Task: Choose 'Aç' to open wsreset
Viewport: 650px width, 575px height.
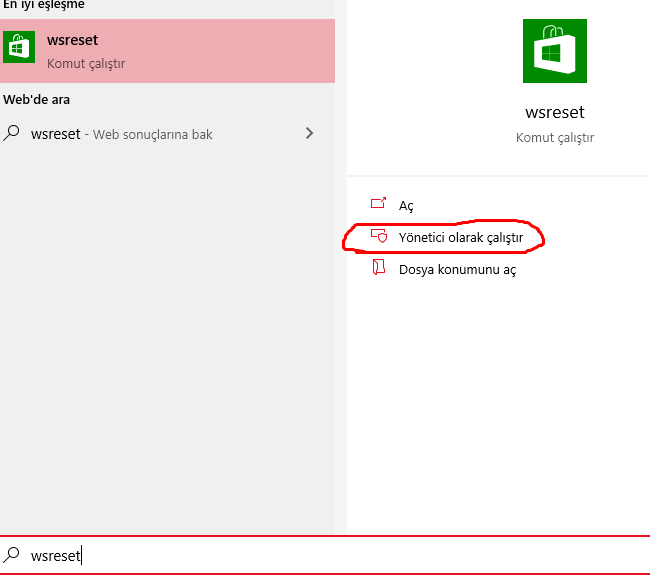Action: point(406,205)
